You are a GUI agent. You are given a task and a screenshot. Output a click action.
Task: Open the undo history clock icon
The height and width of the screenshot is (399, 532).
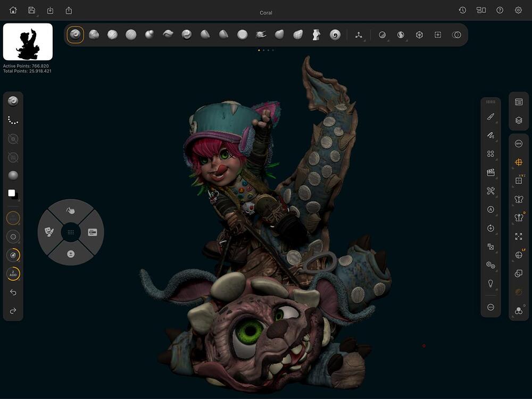[x=462, y=10]
